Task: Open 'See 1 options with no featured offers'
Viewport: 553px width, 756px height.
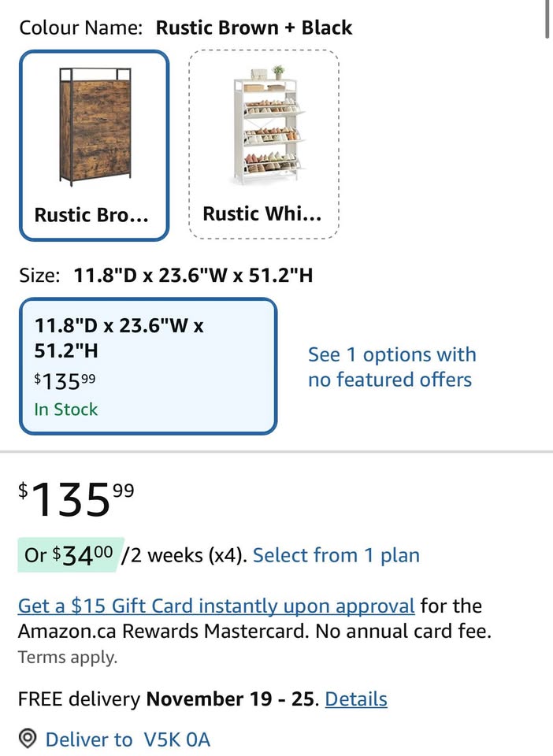Action: [392, 367]
